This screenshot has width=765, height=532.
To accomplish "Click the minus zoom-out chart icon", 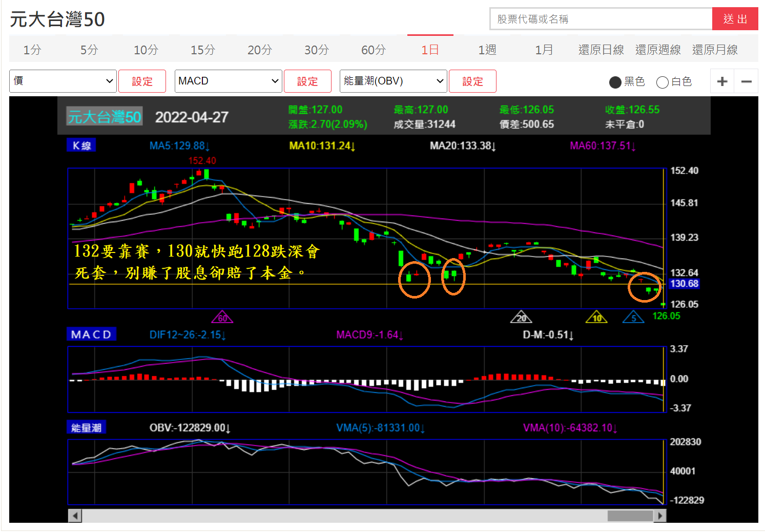I will pos(746,81).
